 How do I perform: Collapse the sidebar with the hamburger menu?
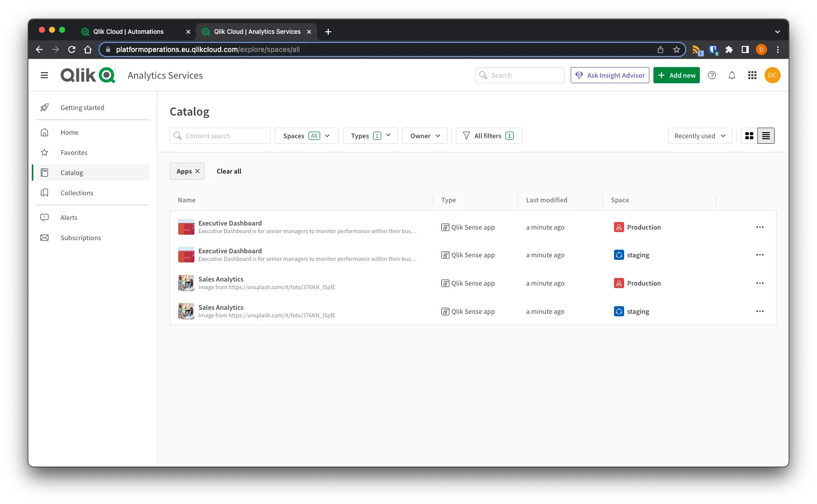44,75
